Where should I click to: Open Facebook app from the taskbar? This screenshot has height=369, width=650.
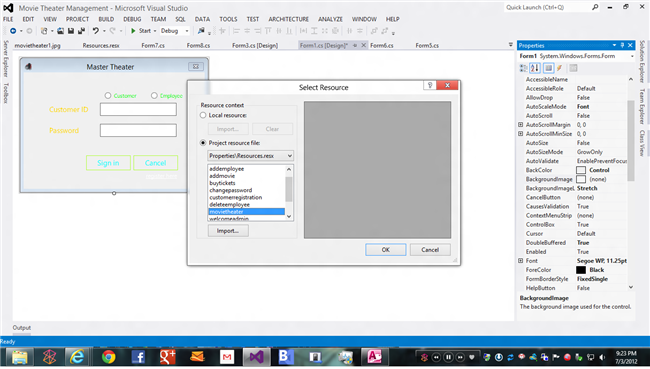click(x=138, y=357)
